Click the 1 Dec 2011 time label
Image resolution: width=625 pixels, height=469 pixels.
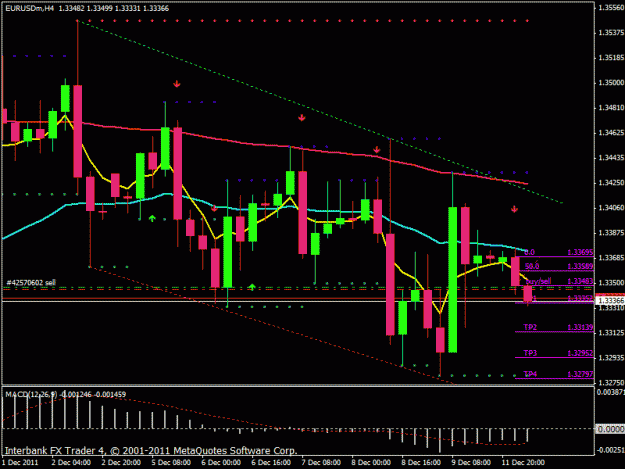pos(20,463)
